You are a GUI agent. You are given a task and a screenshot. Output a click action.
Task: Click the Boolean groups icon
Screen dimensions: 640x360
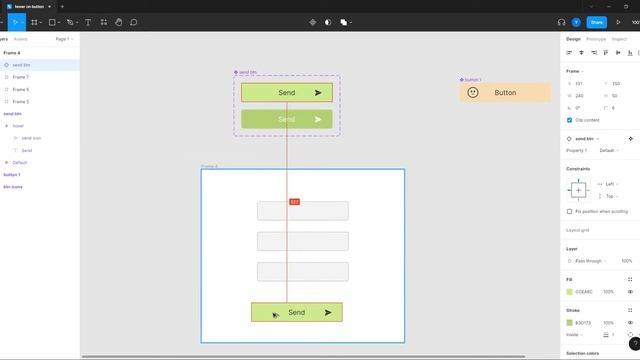(344, 22)
